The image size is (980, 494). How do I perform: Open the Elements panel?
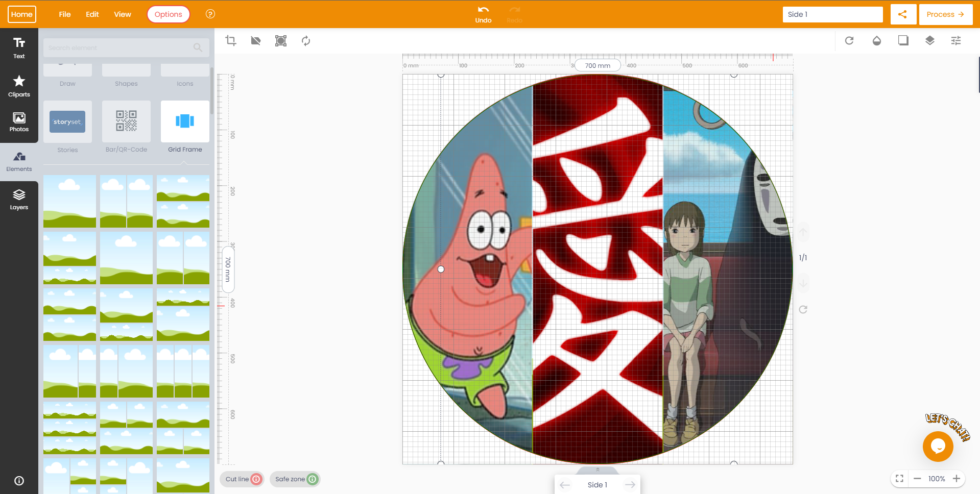19,162
